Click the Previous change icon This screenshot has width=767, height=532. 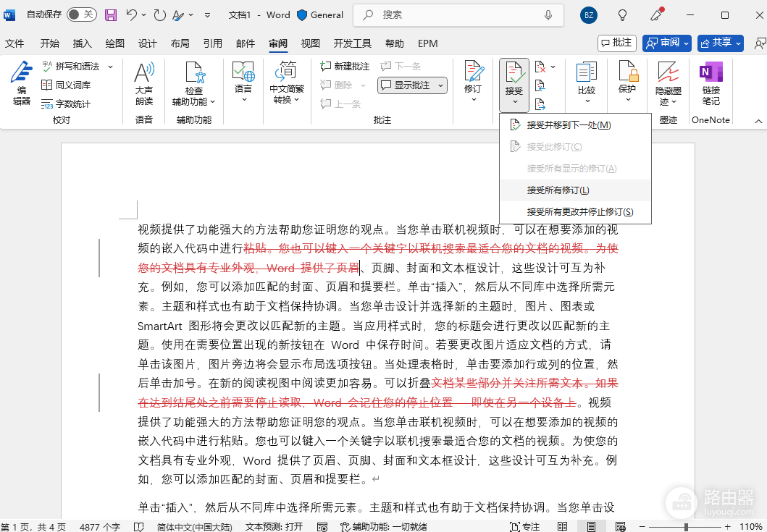click(540, 85)
